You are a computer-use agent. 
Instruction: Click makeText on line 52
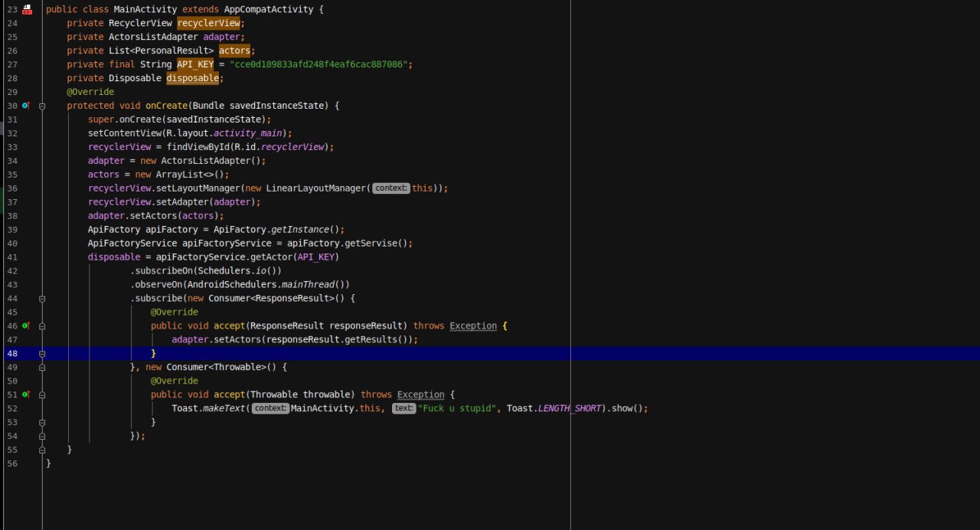224,409
